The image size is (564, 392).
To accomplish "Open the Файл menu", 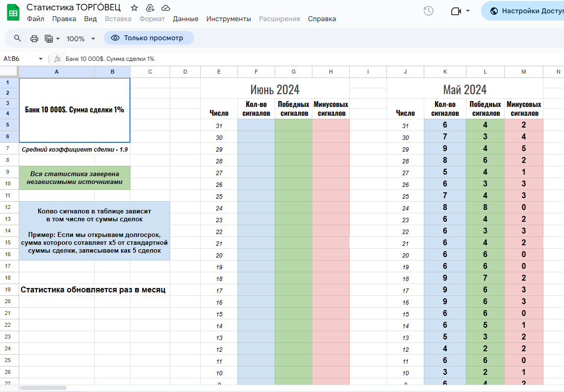I will (x=35, y=19).
